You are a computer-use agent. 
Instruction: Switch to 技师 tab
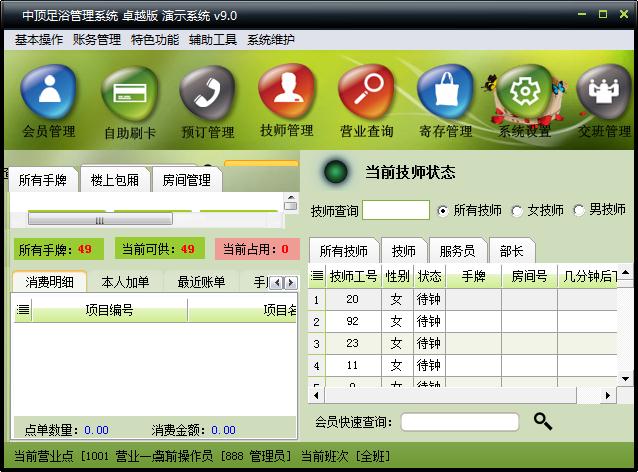coord(404,251)
